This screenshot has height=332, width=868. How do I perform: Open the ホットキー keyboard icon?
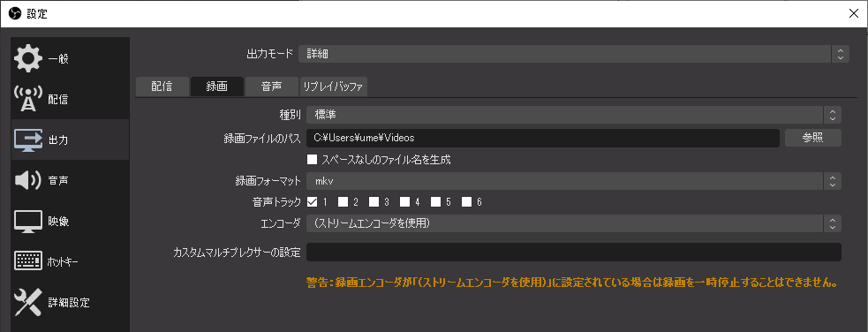coord(27,261)
